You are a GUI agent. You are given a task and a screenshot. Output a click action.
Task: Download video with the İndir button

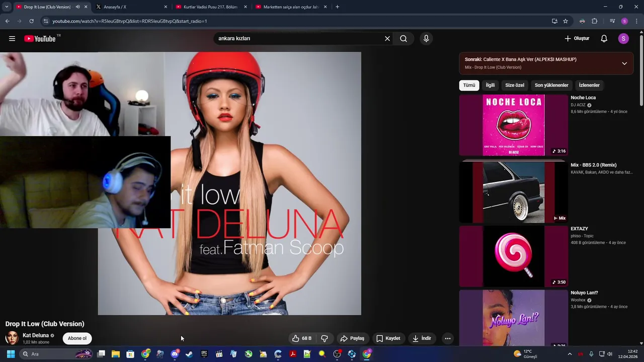(422, 338)
